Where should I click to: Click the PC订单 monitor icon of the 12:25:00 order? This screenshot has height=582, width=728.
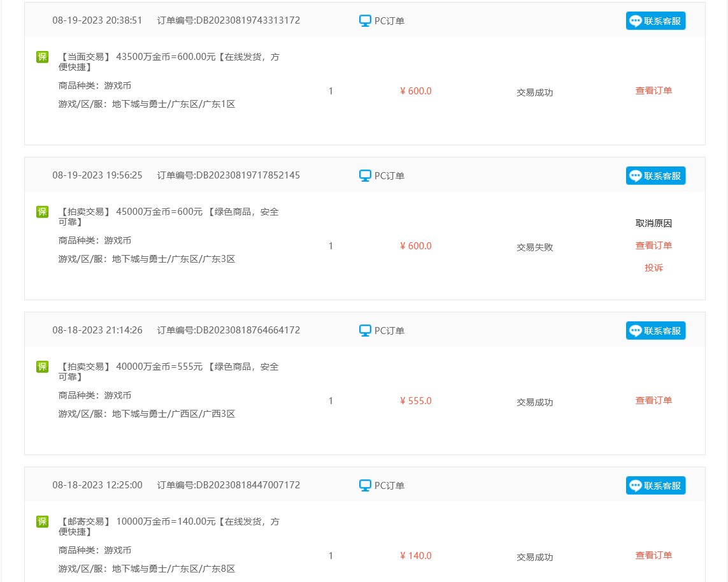365,485
